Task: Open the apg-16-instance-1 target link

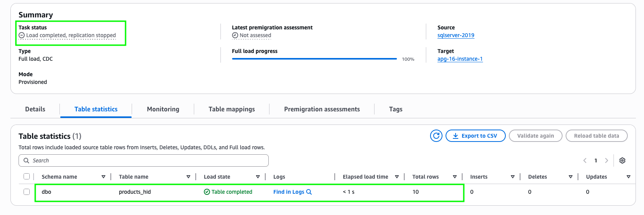Action: click(x=460, y=59)
